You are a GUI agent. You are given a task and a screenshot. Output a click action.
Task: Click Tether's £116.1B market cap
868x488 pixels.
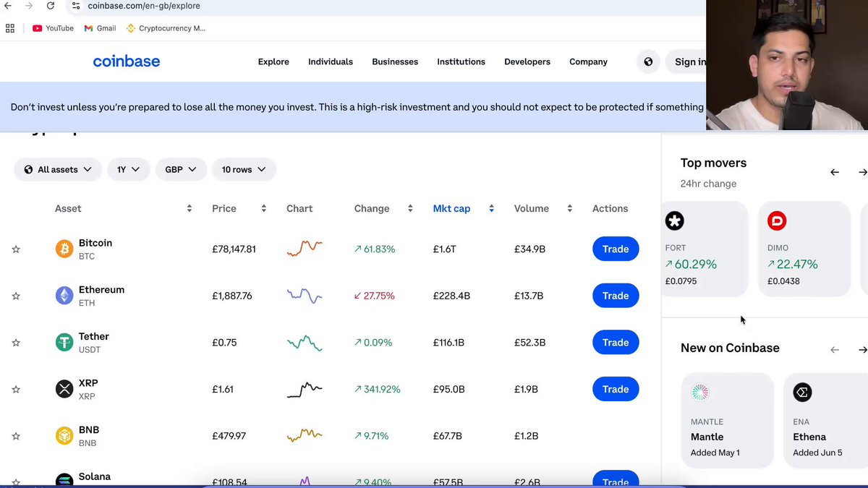pyautogui.click(x=448, y=343)
